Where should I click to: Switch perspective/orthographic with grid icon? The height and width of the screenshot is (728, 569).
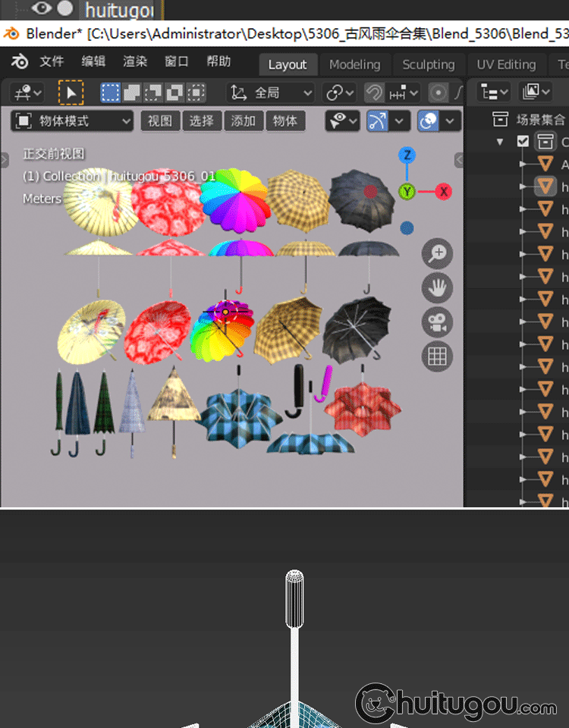pyautogui.click(x=437, y=356)
